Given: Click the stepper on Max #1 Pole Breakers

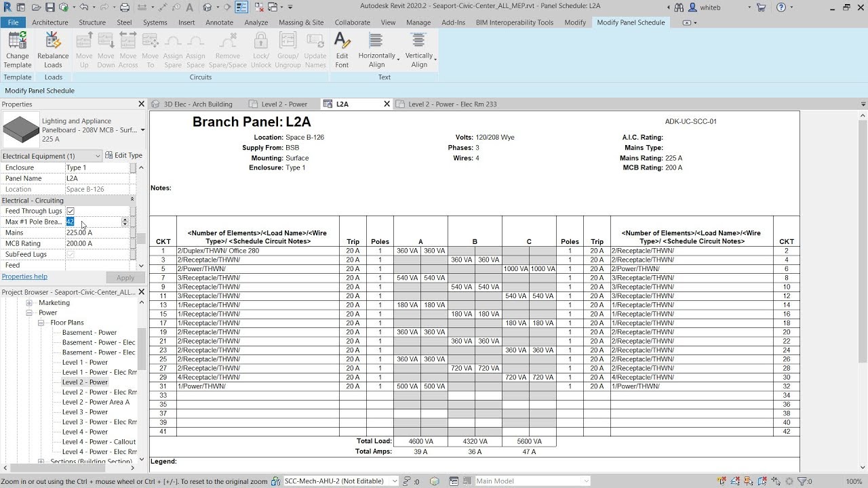Looking at the screenshot, I should tap(125, 222).
